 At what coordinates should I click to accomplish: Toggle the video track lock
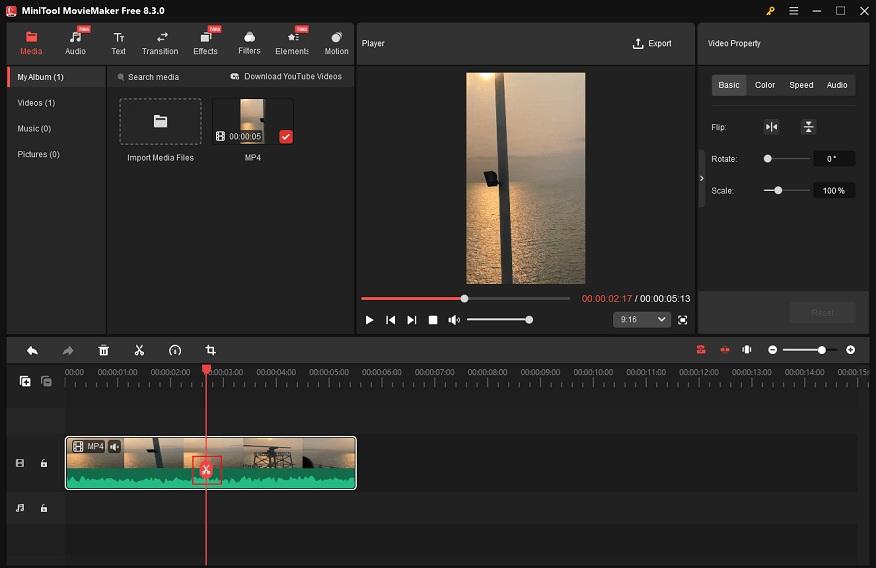(44, 464)
